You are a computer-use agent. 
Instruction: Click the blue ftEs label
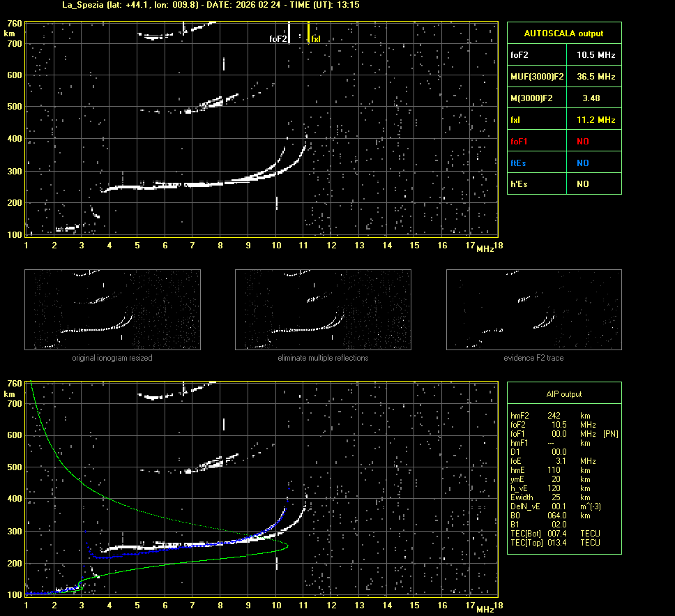[519, 163]
